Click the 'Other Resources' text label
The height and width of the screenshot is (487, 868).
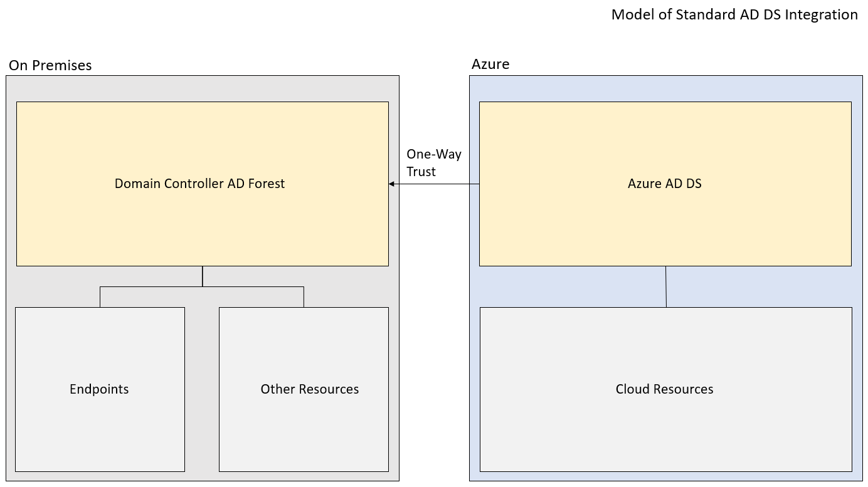click(x=310, y=389)
